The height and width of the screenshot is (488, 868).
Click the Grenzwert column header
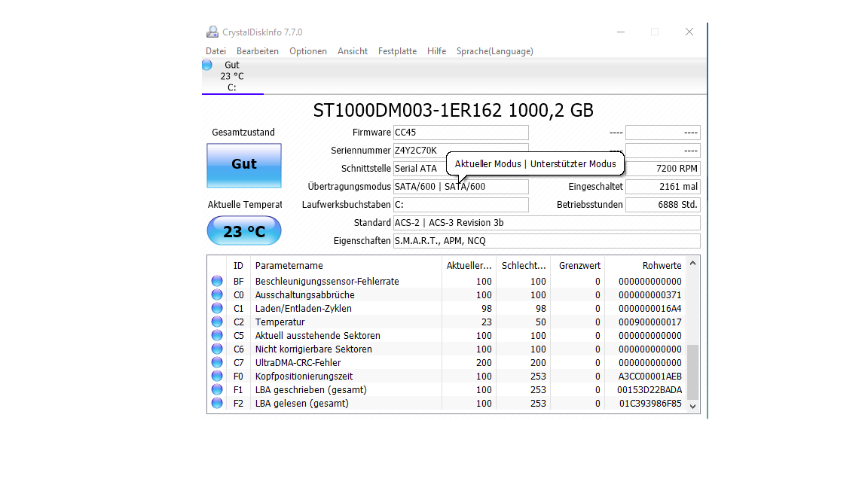[x=577, y=266]
